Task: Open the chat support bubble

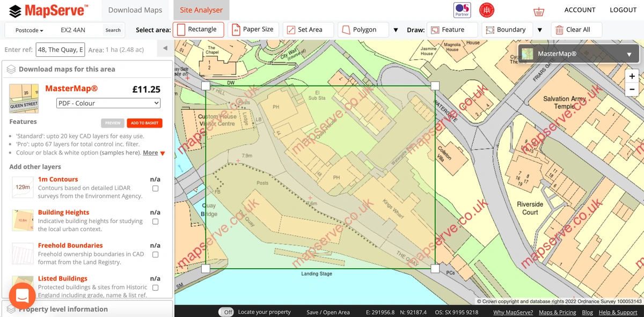Action: pyautogui.click(x=22, y=296)
